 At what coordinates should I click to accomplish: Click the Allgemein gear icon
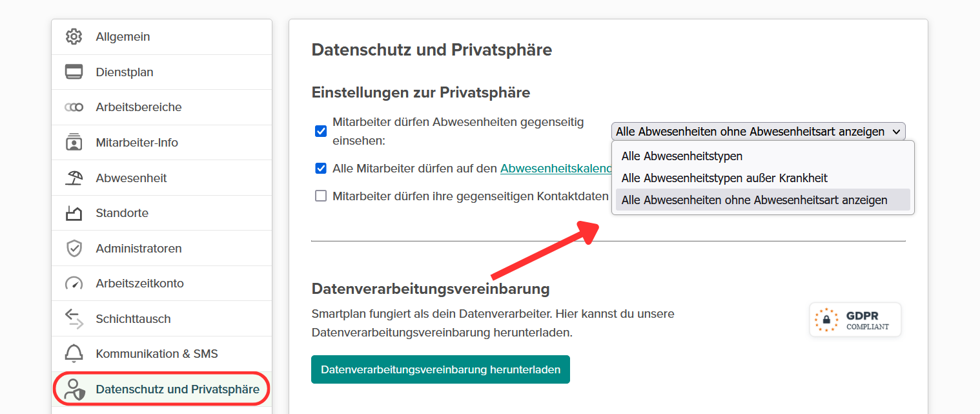(x=74, y=37)
